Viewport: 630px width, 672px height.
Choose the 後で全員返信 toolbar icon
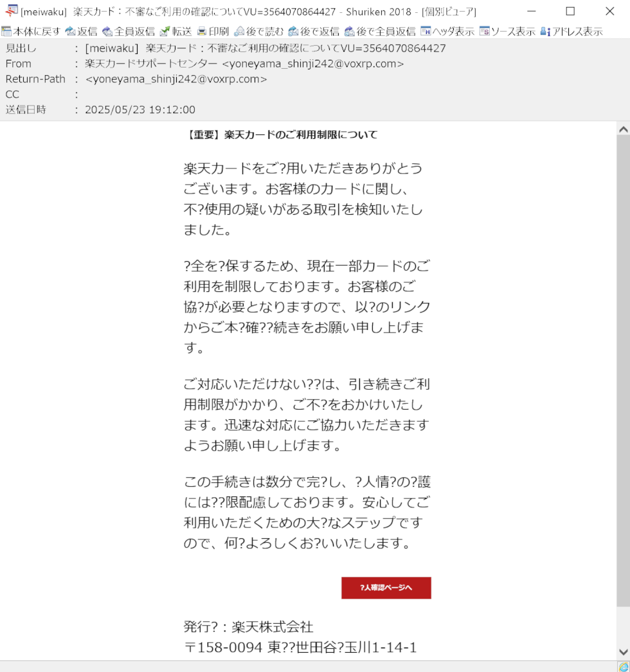click(349, 32)
